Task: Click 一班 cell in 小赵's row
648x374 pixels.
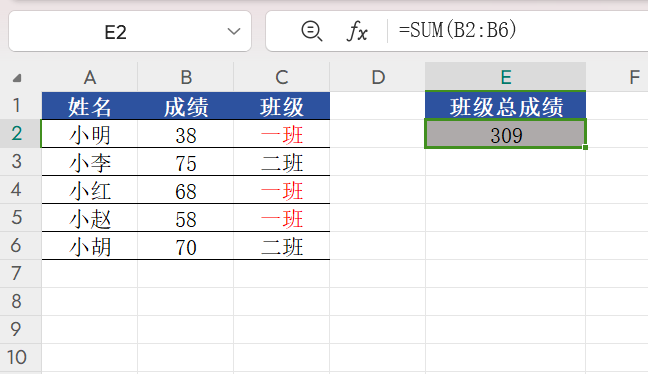Action: (282, 218)
